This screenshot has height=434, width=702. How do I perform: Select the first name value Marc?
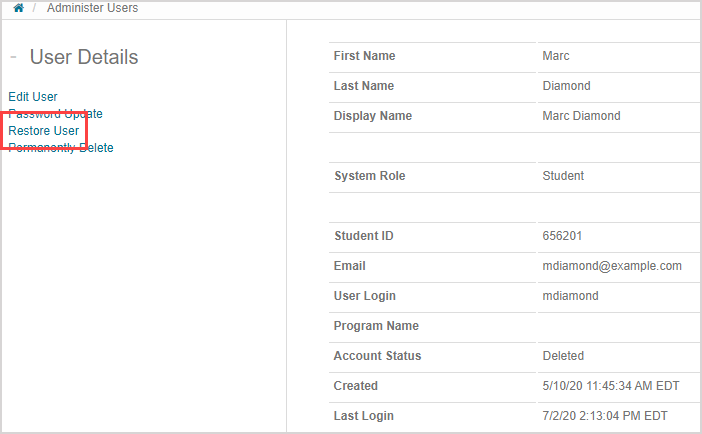pyautogui.click(x=556, y=56)
